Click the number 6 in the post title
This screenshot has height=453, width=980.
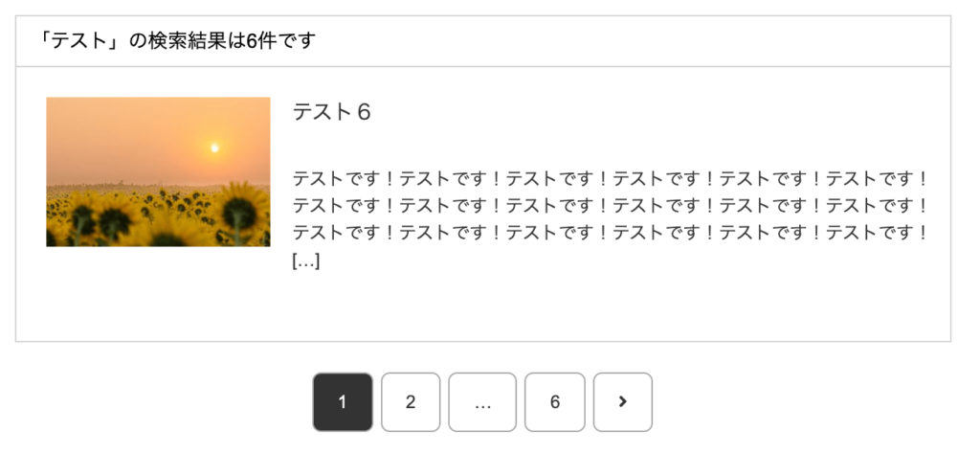(x=364, y=112)
